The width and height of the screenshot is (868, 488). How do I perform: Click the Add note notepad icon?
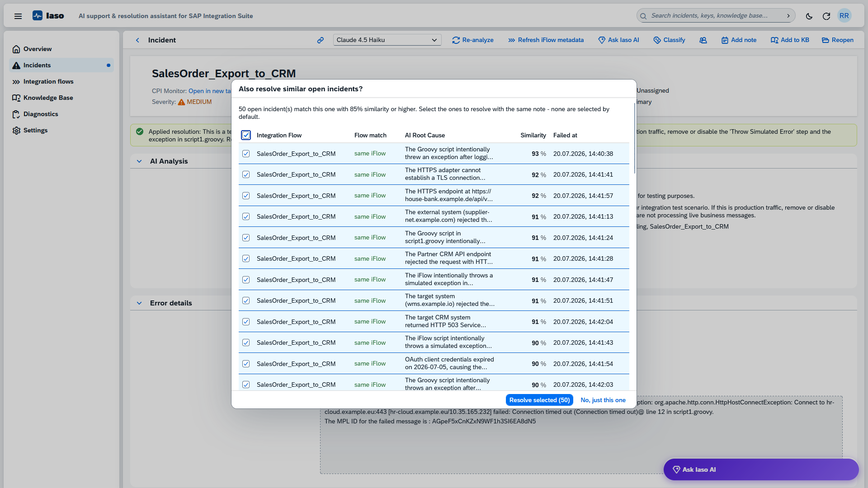(x=725, y=40)
